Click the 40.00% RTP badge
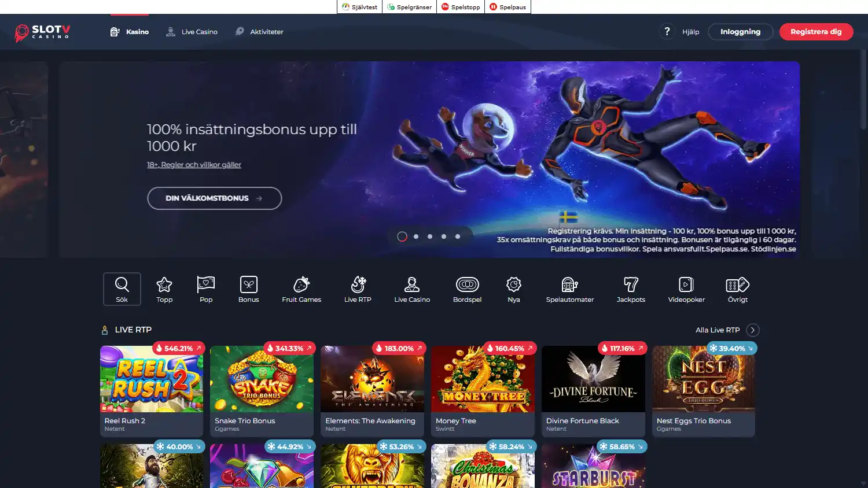 [179, 447]
